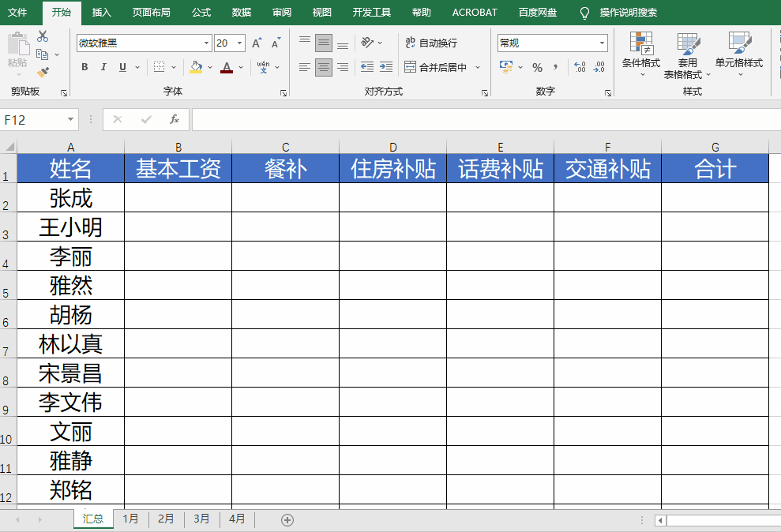Screen dimensions: 781x532
Task: Open alignment group dialog launcher
Action: coord(485,93)
